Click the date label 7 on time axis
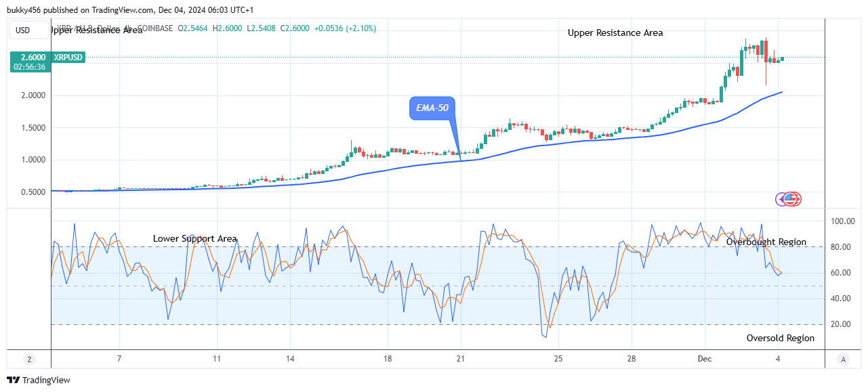The width and height of the screenshot is (868, 392). (119, 359)
